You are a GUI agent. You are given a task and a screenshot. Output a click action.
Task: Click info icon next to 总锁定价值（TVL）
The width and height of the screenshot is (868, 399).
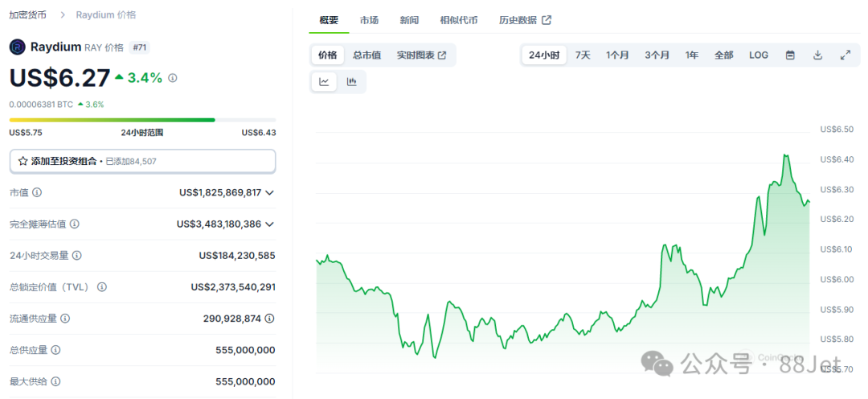[102, 287]
